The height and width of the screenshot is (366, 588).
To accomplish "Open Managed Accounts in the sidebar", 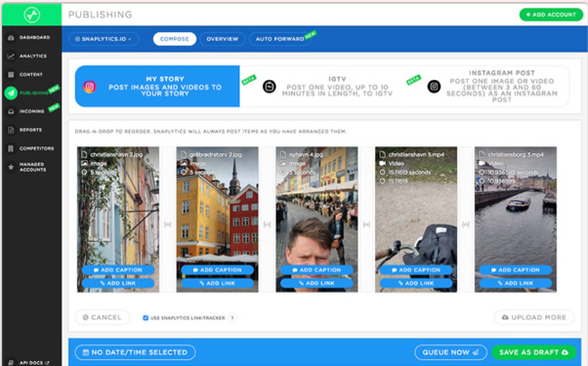I will point(31,167).
